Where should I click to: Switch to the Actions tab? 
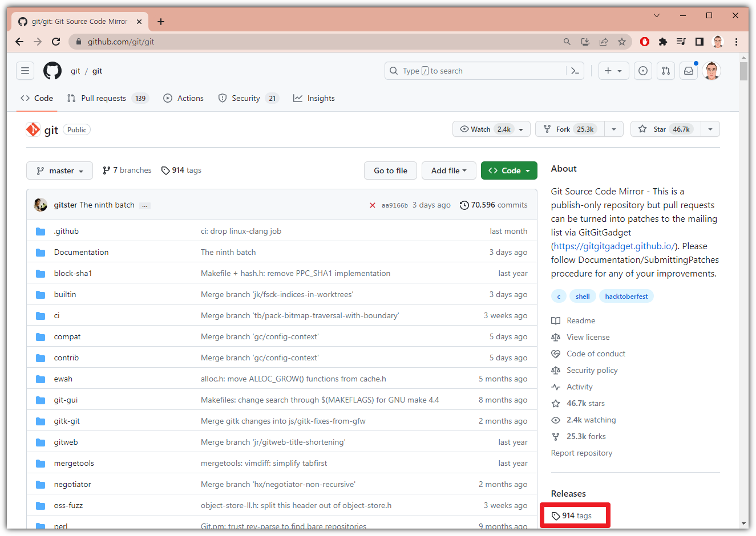(184, 98)
